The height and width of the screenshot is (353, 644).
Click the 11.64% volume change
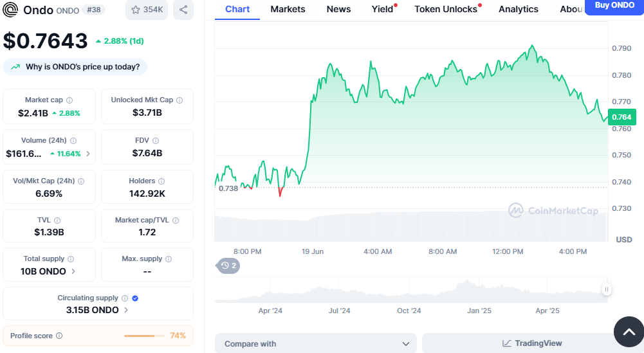pyautogui.click(x=66, y=154)
